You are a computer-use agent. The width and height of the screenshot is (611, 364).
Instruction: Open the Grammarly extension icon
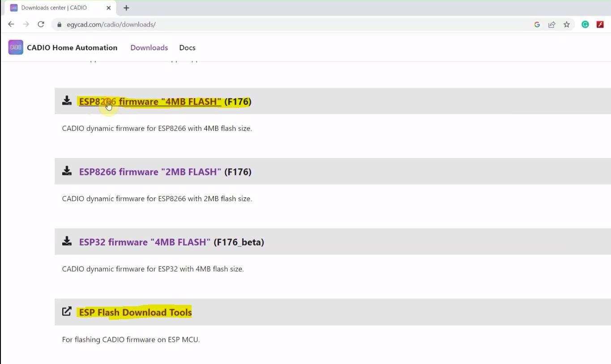585,25
